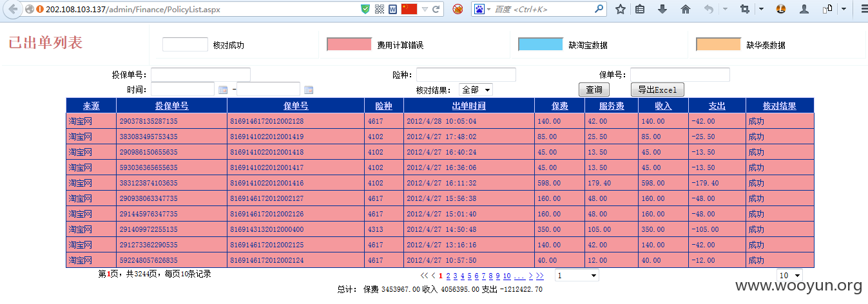Click the green shield security icon

tap(365, 9)
